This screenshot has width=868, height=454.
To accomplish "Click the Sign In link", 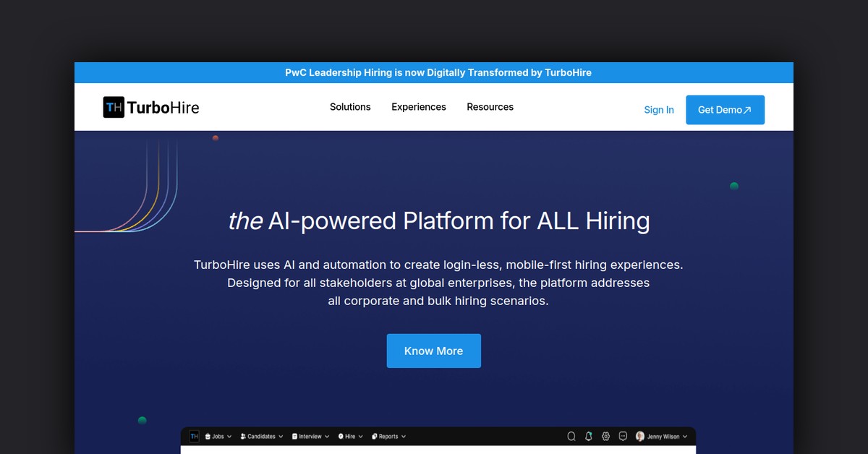I will click(659, 110).
